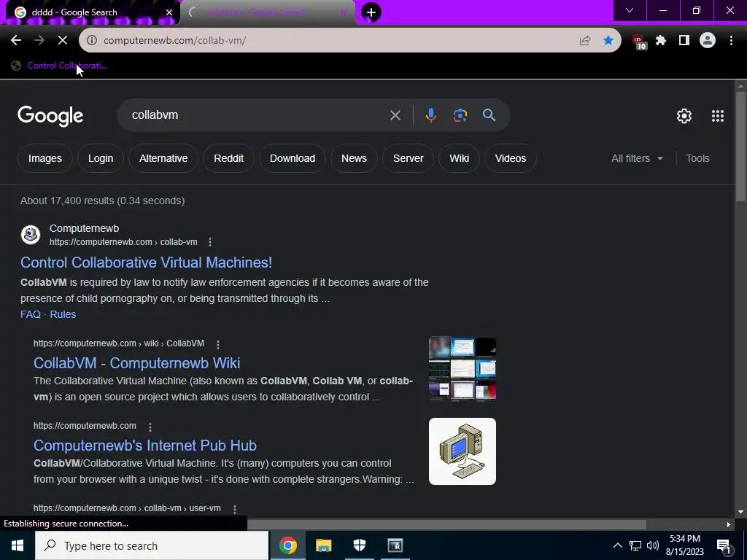Click the horizontal scrollbar at bottom
This screenshot has height=560, width=747.
coord(446,524)
